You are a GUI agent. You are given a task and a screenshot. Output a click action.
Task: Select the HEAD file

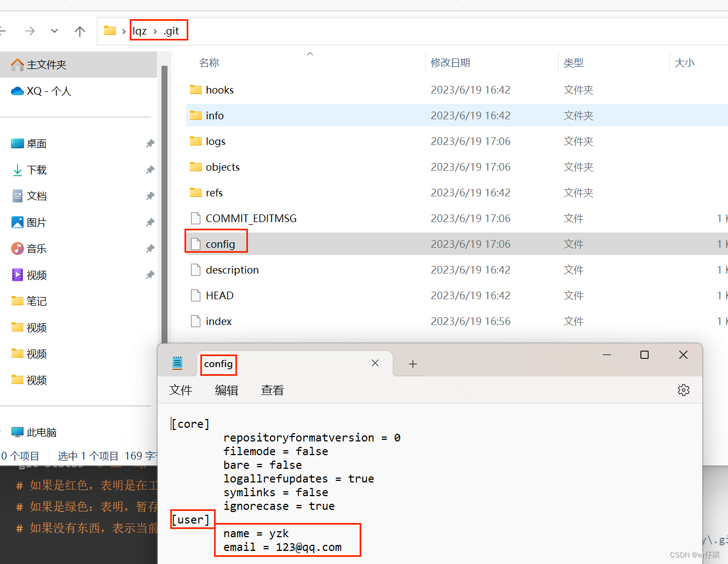tap(457, 295)
